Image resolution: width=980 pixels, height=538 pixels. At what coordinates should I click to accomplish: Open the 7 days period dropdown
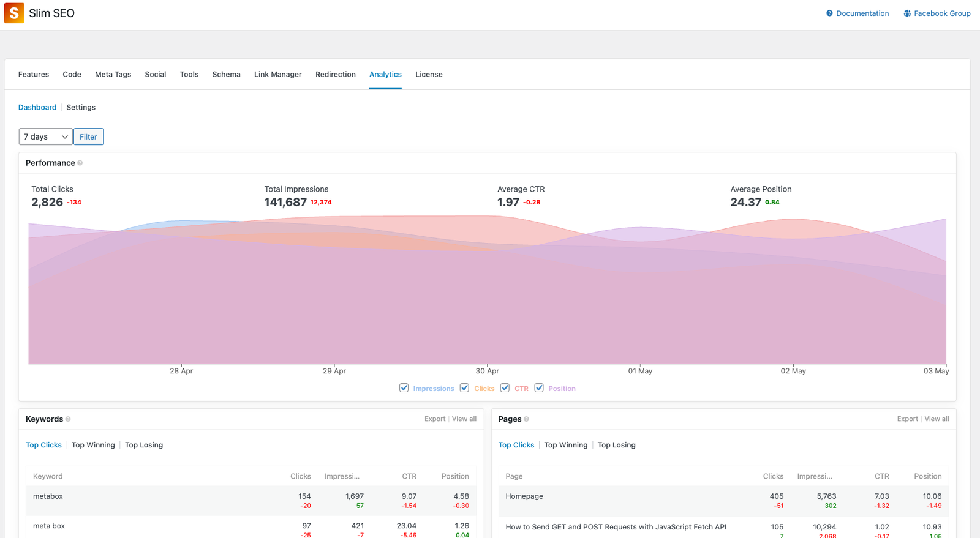click(x=45, y=136)
